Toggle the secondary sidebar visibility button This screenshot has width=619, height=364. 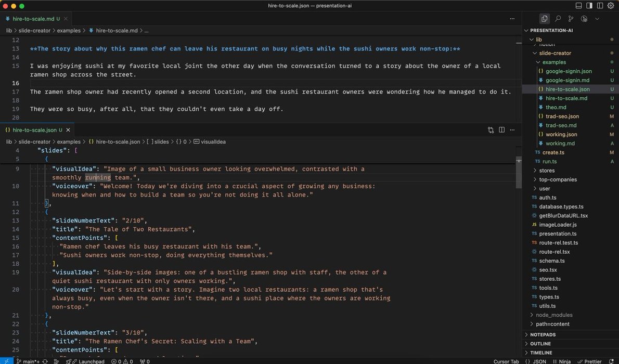coord(589,6)
